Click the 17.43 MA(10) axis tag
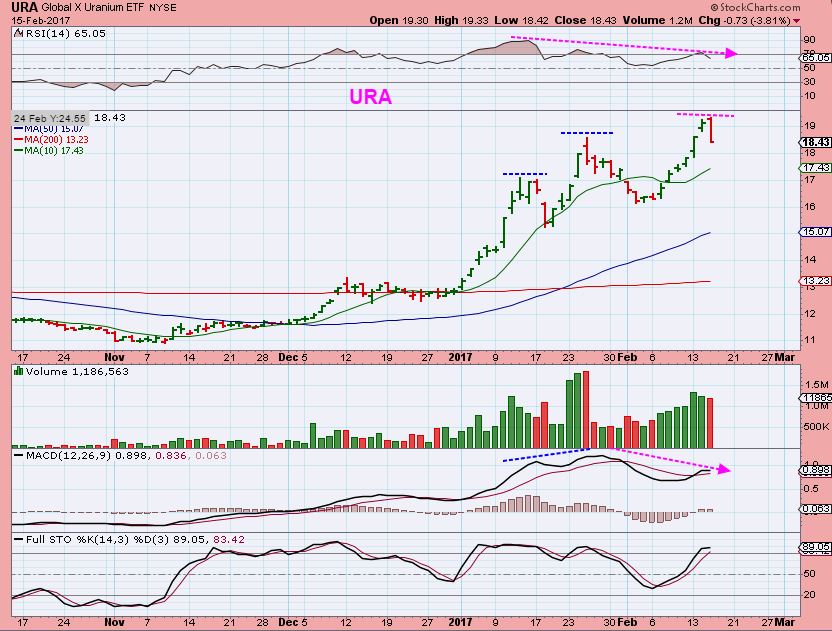The image size is (832, 631). click(x=815, y=167)
